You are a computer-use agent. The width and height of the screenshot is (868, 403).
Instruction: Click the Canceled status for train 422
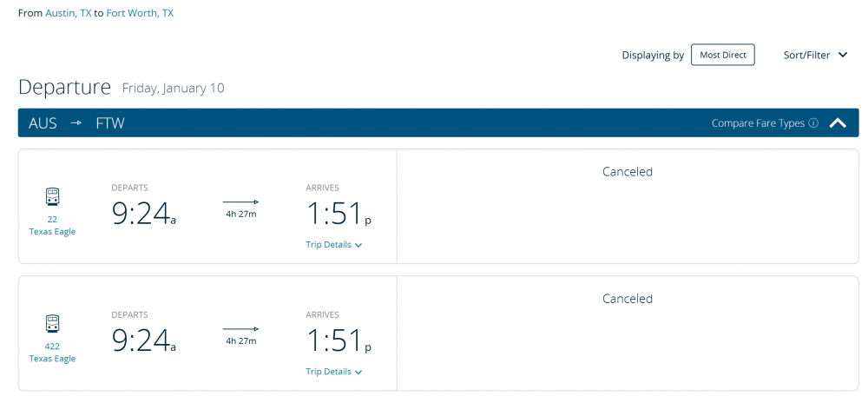tap(627, 299)
